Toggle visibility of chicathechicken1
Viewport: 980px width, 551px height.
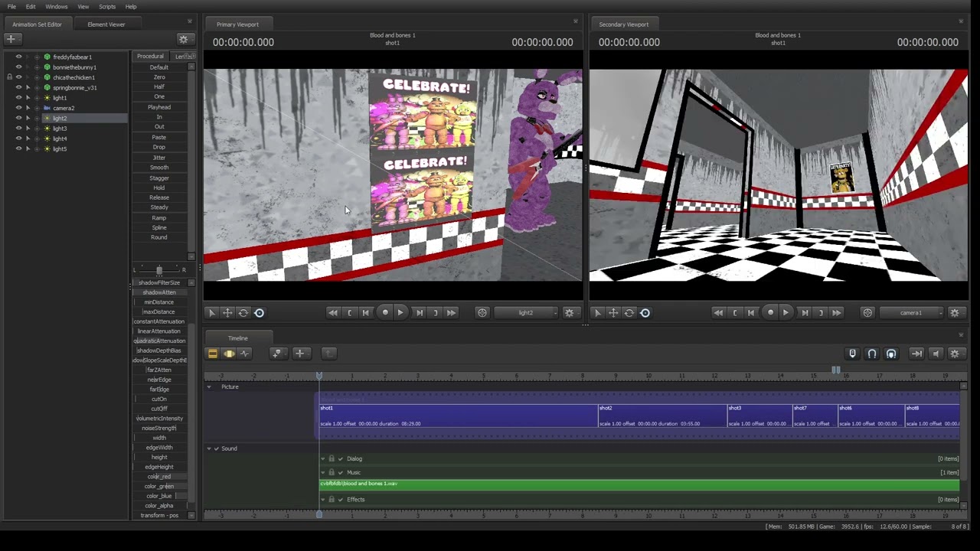coord(18,77)
